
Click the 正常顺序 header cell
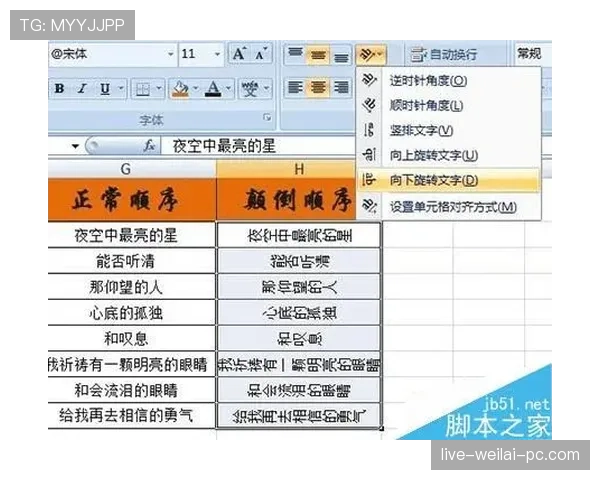point(132,200)
